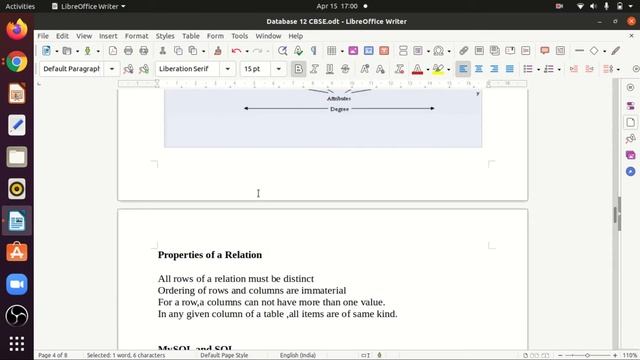Insert a table using the table icon
The image size is (640, 360).
click(331, 51)
